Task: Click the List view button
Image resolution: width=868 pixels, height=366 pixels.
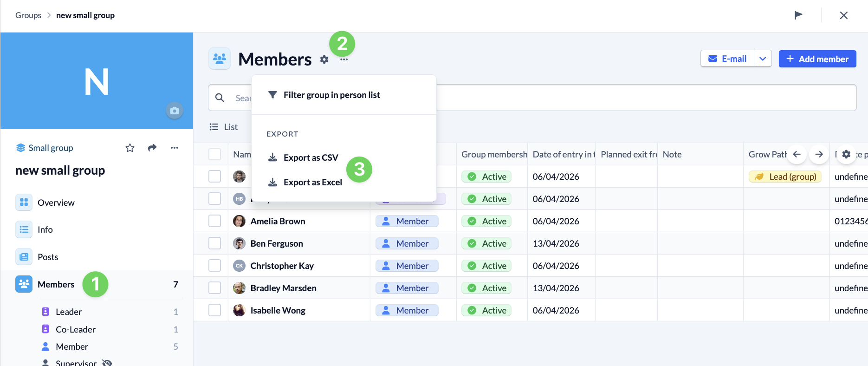Action: [x=223, y=127]
